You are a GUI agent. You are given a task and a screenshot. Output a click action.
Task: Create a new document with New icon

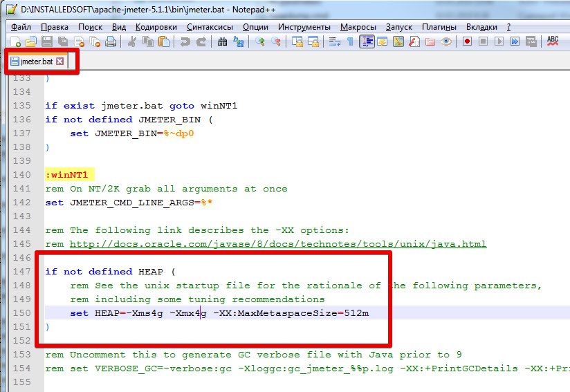point(16,41)
